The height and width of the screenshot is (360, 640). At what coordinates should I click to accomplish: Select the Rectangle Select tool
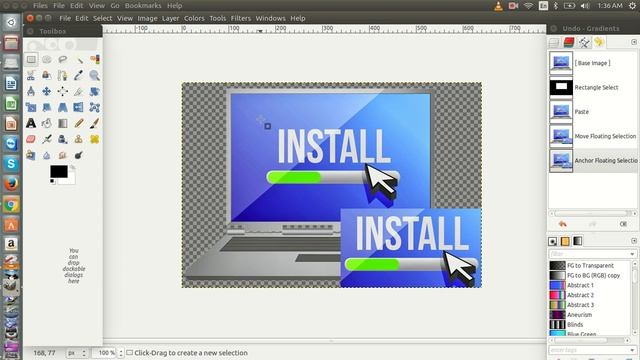point(31,60)
